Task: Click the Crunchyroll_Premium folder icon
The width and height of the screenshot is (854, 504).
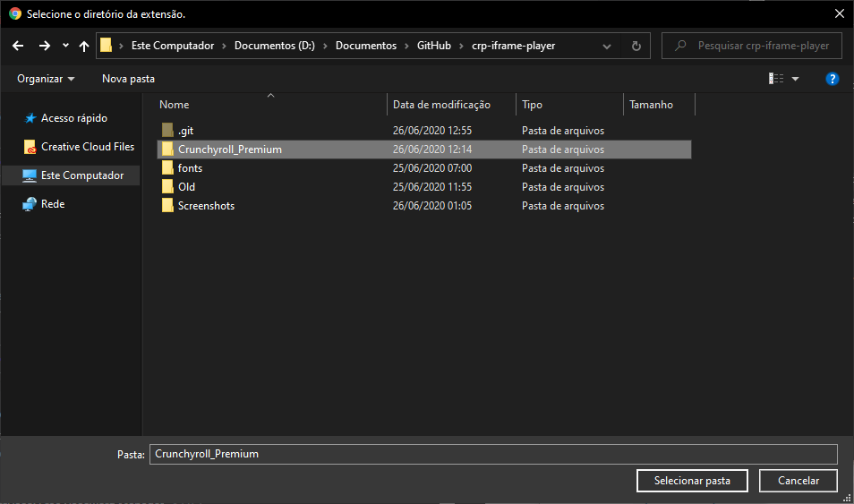Action: (167, 149)
